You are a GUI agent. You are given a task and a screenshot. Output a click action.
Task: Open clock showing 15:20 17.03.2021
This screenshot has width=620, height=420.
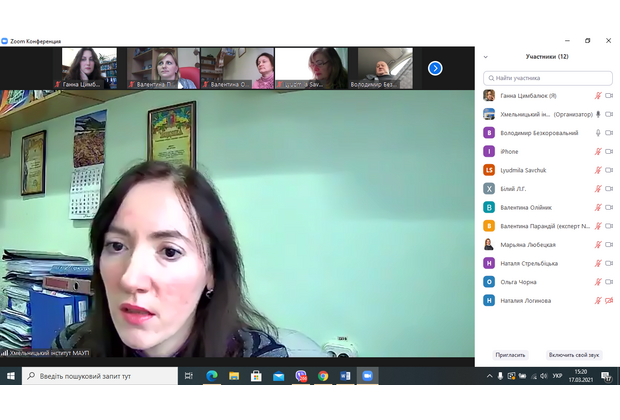pos(581,376)
